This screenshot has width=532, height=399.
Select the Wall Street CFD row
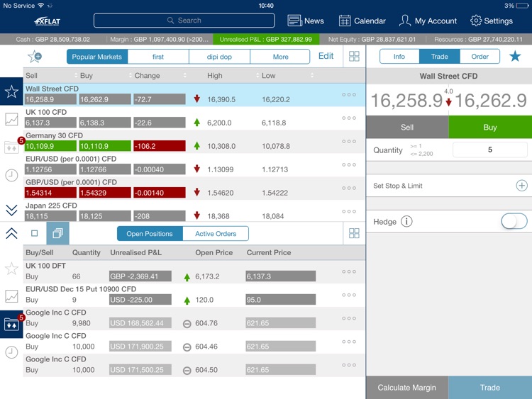(194, 95)
